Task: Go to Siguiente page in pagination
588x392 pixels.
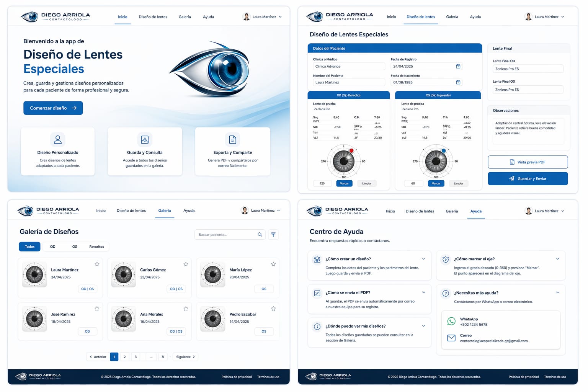Action: [x=185, y=357]
